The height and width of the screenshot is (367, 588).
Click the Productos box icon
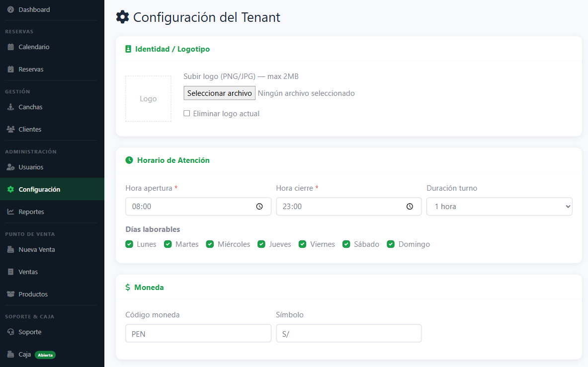click(10, 294)
